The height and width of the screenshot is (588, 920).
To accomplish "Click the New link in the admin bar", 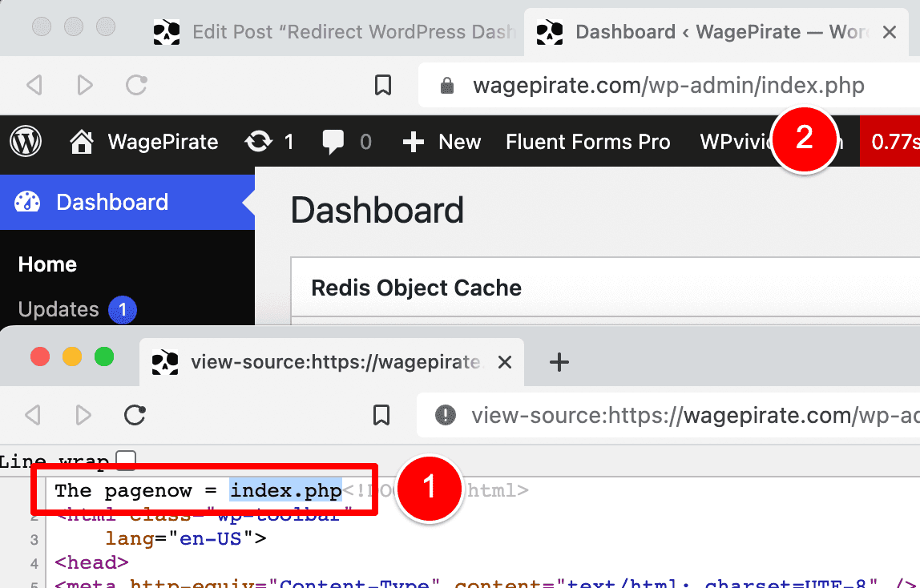I will 460,142.
